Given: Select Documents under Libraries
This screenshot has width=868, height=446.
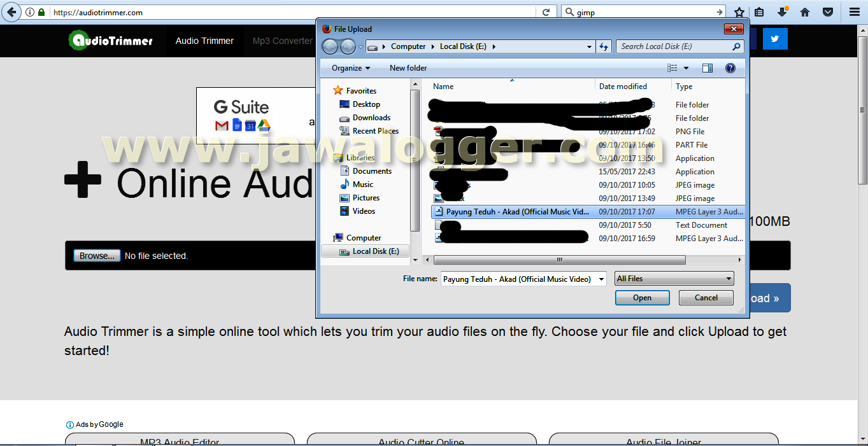Looking at the screenshot, I should [372, 171].
